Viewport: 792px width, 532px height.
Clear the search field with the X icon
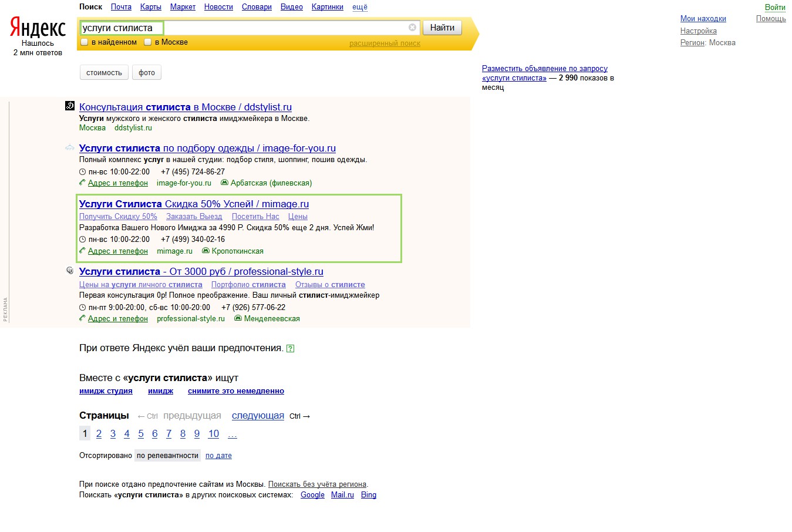click(412, 28)
